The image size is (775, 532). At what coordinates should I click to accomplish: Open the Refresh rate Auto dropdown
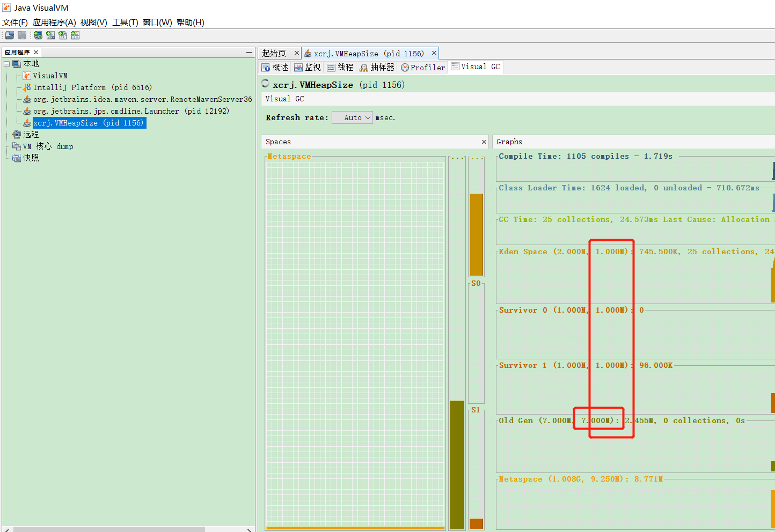352,117
